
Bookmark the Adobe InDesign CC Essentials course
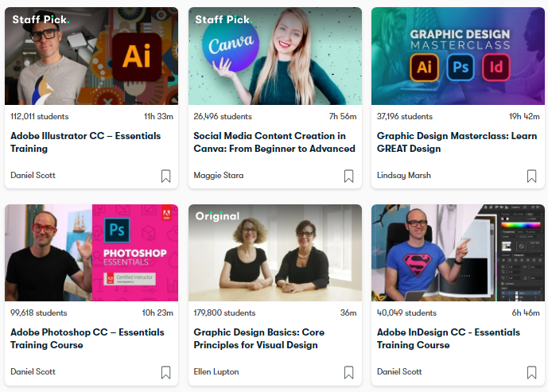coord(531,372)
